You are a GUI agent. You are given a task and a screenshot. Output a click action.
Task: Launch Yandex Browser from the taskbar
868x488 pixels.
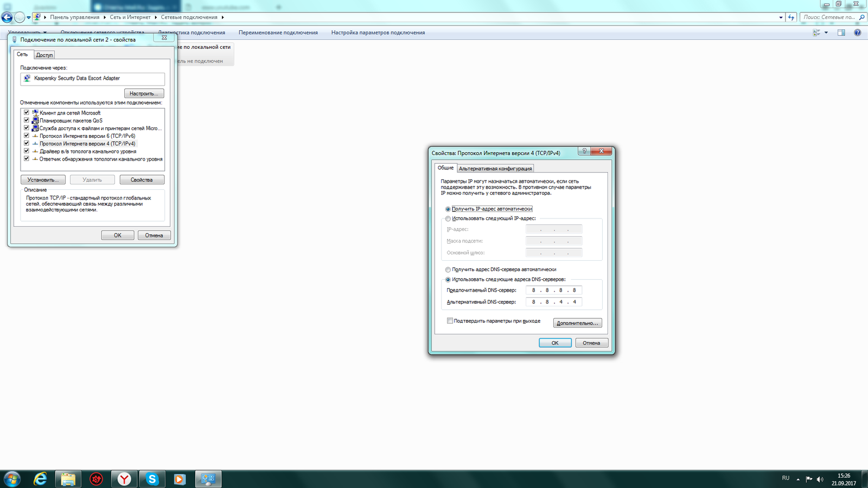[124, 479]
